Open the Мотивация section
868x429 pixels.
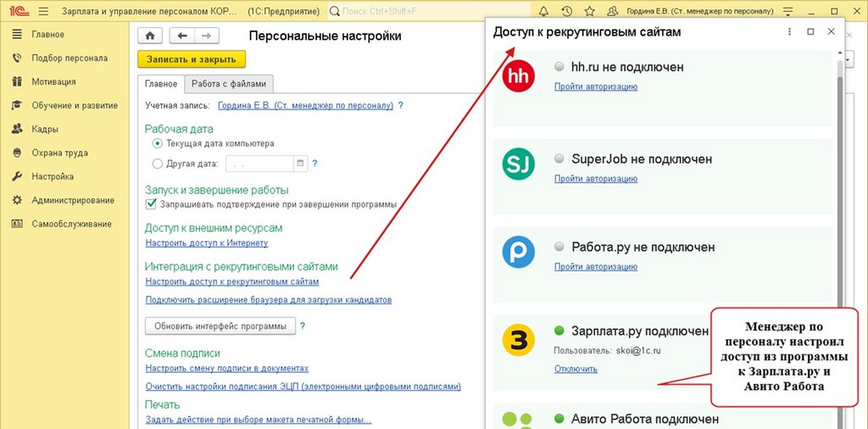53,82
